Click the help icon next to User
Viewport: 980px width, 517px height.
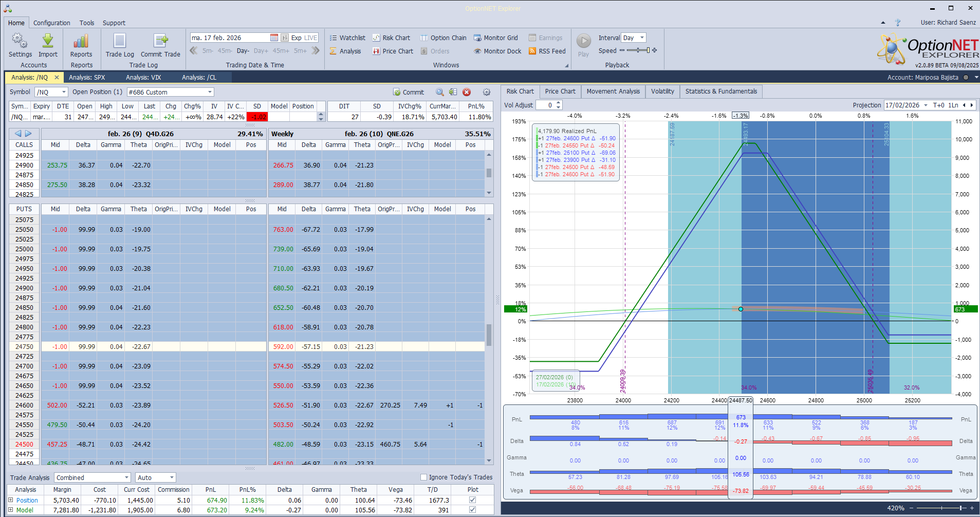[x=898, y=23]
